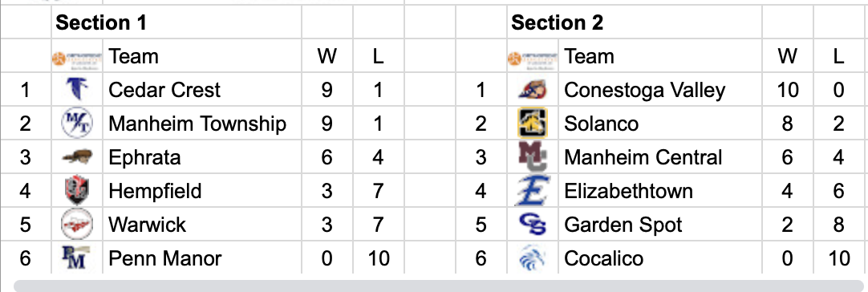This screenshot has width=868, height=292.
Task: Select the Section 1 header cell
Action: 176,22
